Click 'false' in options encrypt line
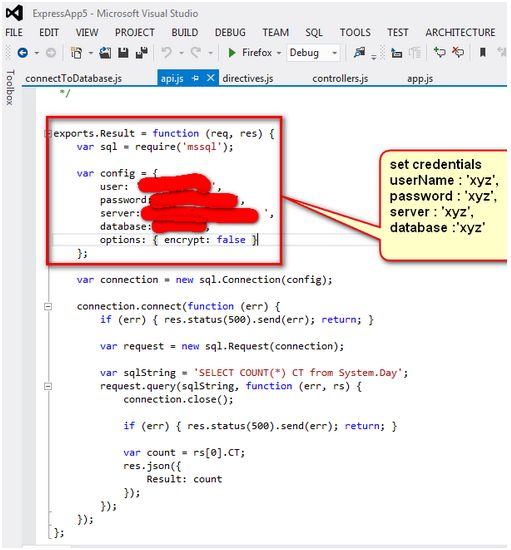511x550 pixels. coord(231,240)
